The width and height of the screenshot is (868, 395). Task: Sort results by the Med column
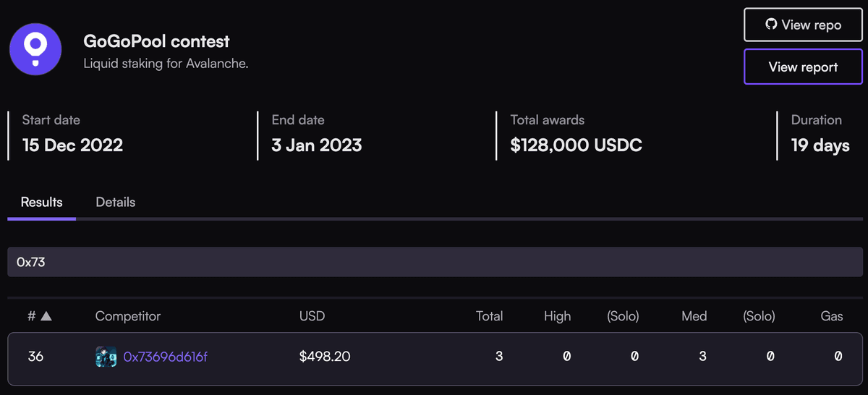click(694, 316)
